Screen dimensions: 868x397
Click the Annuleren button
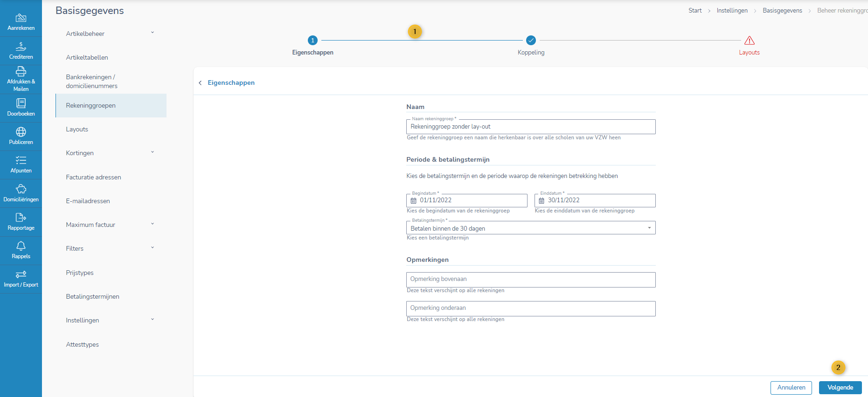point(791,388)
